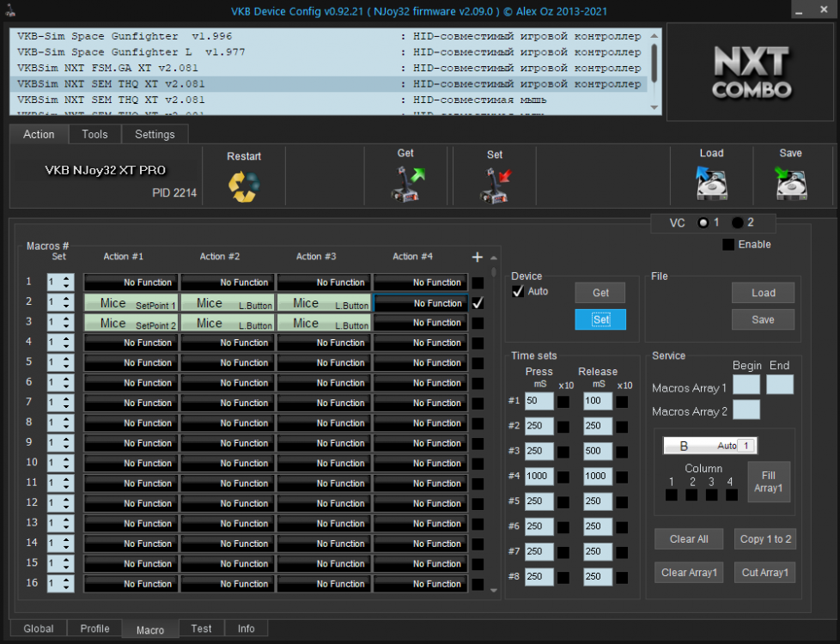Viewport: 840px width, 644px height.
Task: Click the Load disk icon
Action: pos(711,183)
